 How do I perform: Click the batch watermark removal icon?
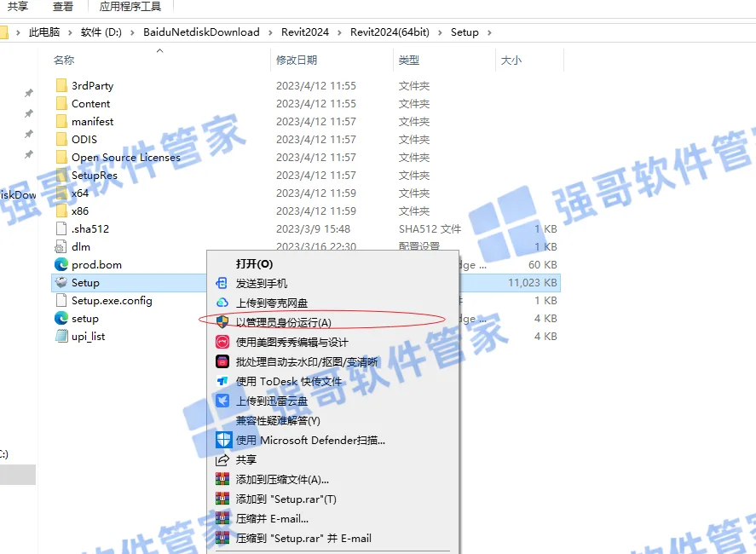pyautogui.click(x=222, y=361)
